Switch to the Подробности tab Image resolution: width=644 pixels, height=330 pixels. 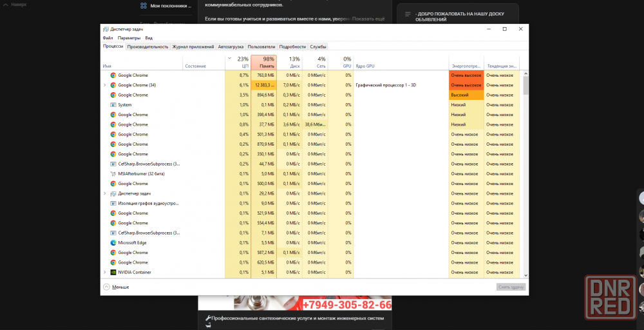coord(293,47)
